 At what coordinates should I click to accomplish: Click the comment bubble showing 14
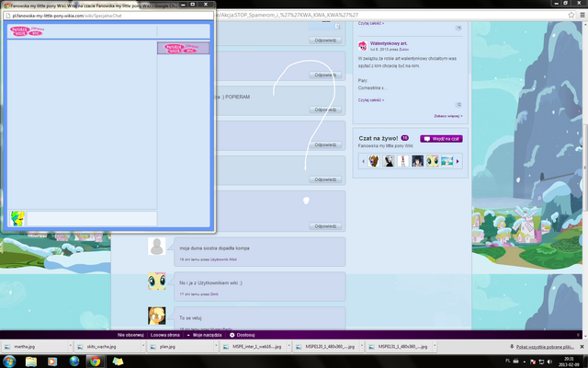pyautogui.click(x=458, y=28)
